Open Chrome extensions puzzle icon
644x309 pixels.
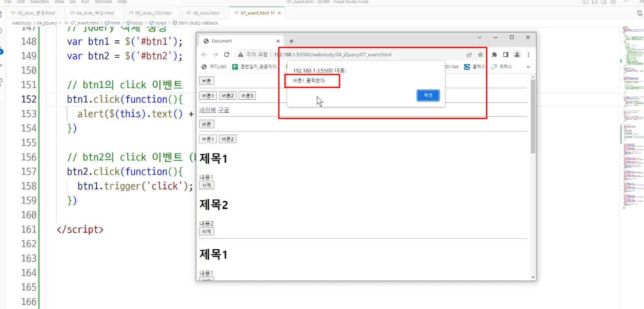(x=494, y=55)
